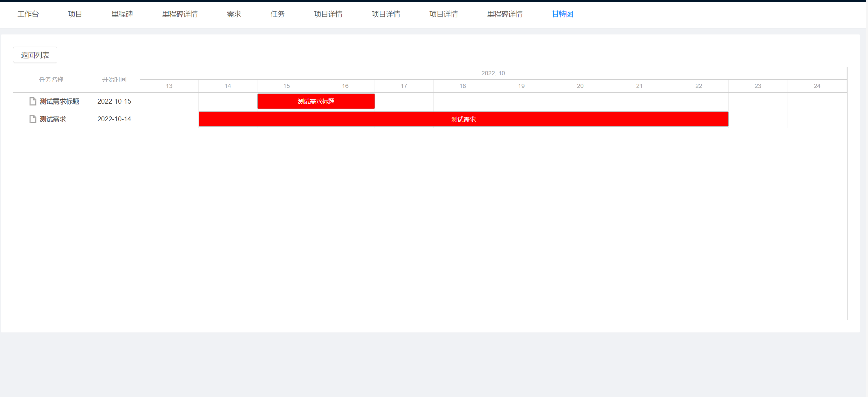The height and width of the screenshot is (397, 868).
Task: Click day 20 in timeline scale
Action: tap(580, 86)
